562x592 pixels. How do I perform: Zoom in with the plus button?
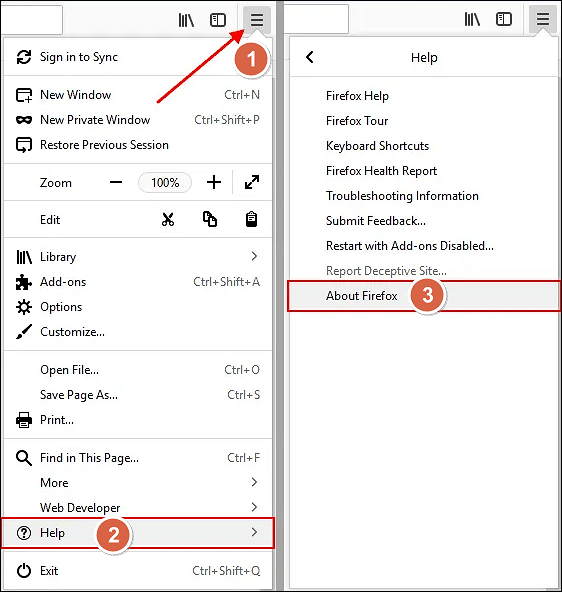tap(214, 182)
